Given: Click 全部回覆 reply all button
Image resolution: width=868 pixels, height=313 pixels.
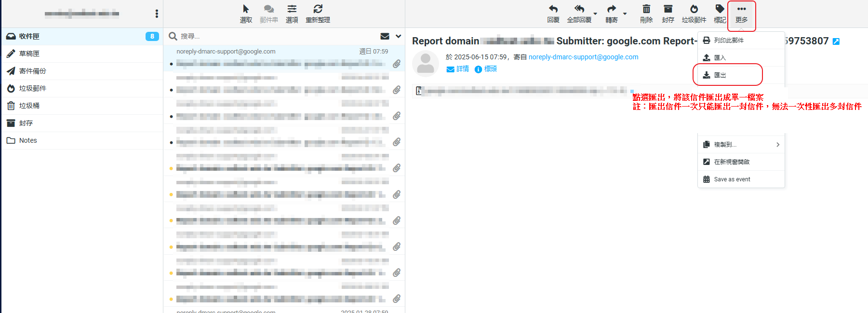Looking at the screenshot, I should click(x=579, y=14).
